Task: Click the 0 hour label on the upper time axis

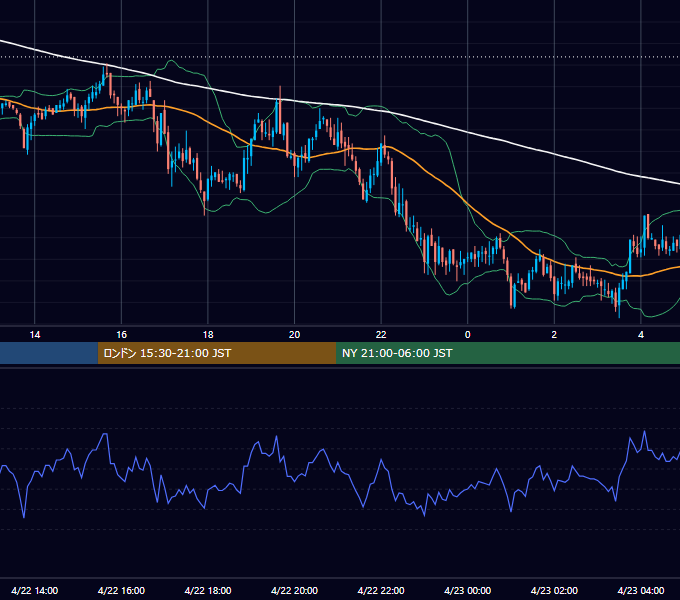Action: (468, 335)
